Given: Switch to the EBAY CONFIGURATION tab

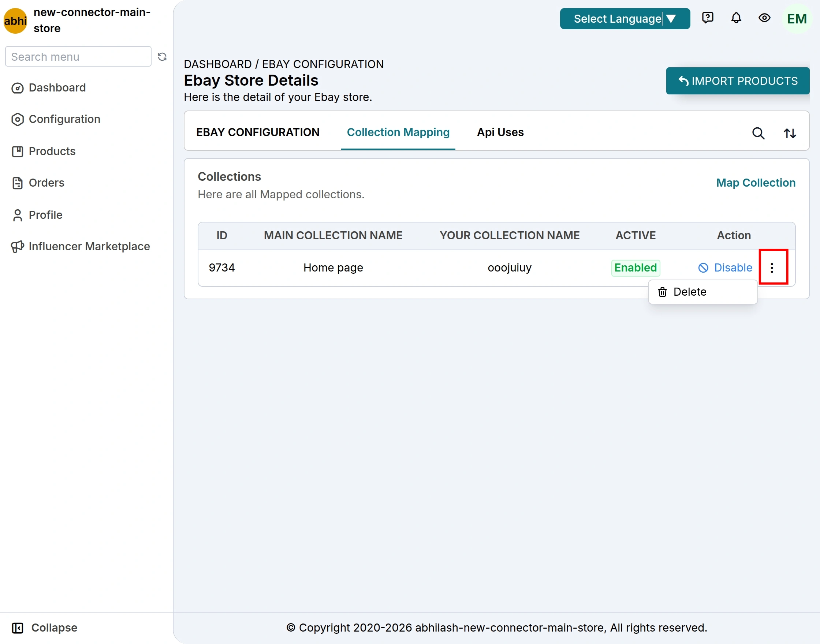Looking at the screenshot, I should [258, 132].
